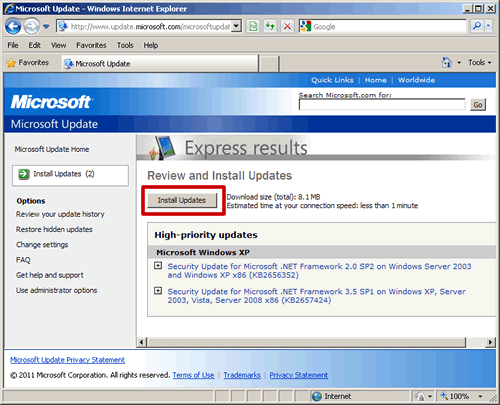Image resolution: width=500 pixels, height=405 pixels.
Task: Click the Microsoft Update tab page icon
Action: [69, 64]
